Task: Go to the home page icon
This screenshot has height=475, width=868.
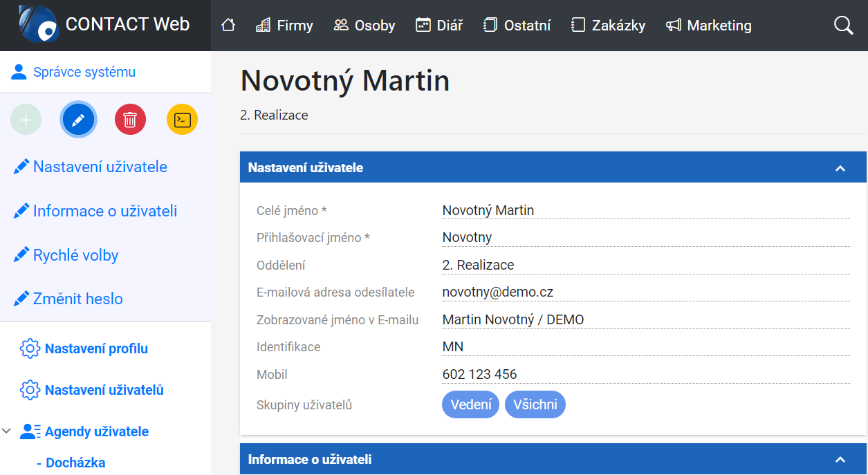Action: pyautogui.click(x=228, y=26)
